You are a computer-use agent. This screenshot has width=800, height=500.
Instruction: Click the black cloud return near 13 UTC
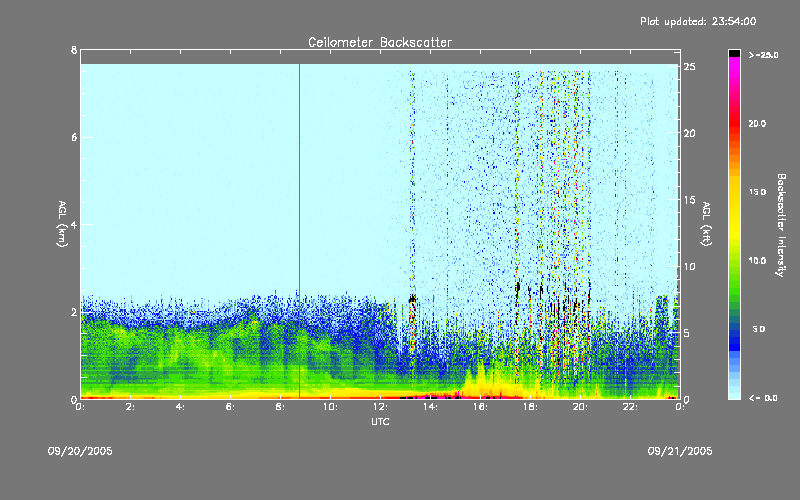point(412,299)
